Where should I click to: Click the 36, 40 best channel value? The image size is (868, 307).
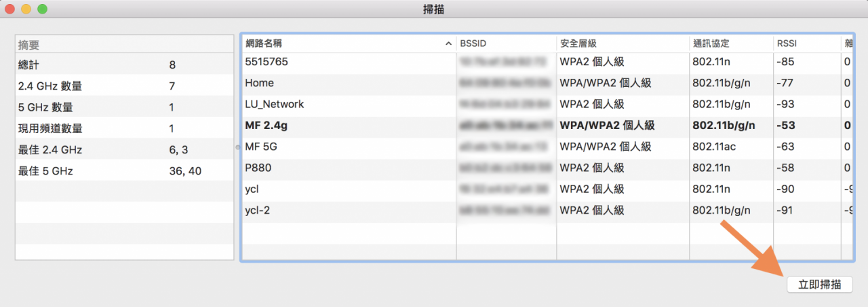(x=185, y=171)
